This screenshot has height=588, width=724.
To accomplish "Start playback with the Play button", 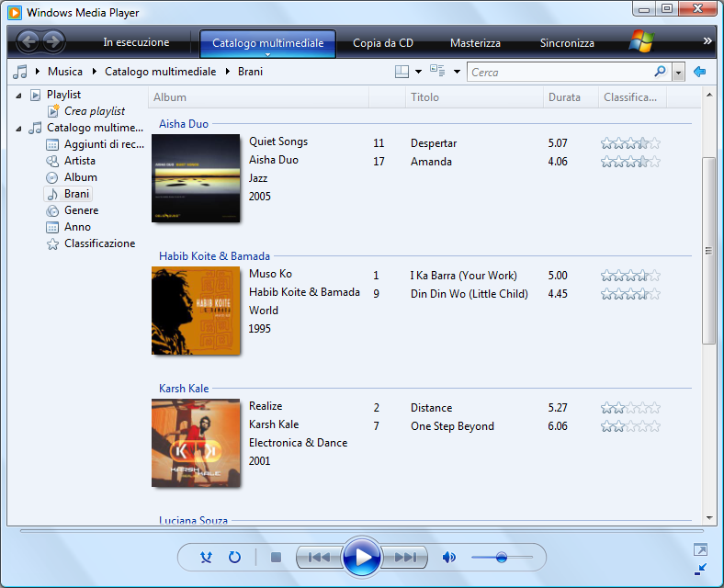I will point(362,557).
